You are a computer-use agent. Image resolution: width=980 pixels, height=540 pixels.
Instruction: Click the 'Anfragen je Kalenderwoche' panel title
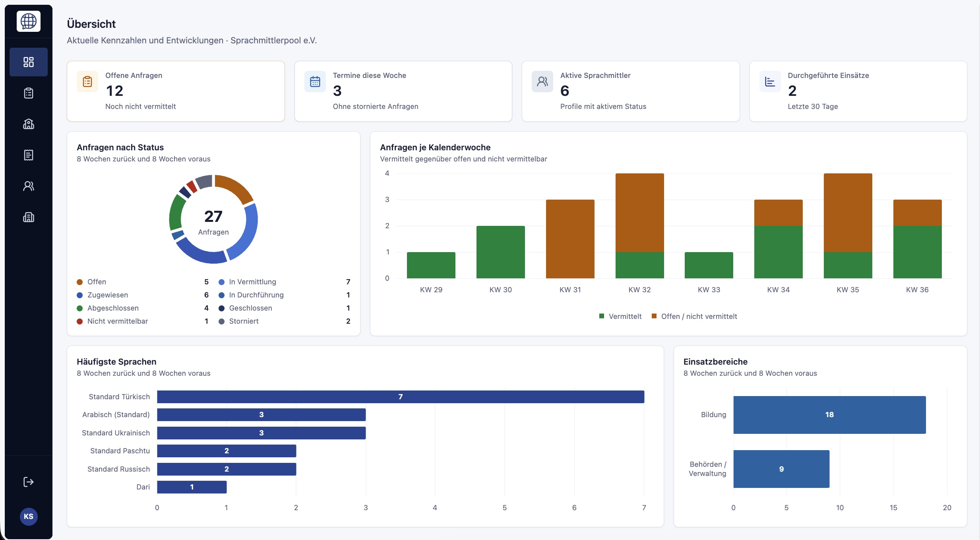click(436, 148)
